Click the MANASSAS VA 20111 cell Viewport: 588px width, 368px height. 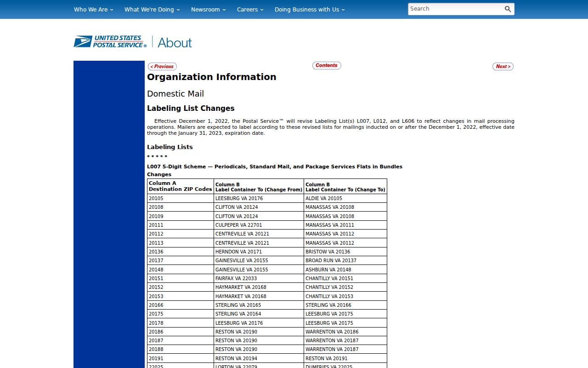point(345,225)
